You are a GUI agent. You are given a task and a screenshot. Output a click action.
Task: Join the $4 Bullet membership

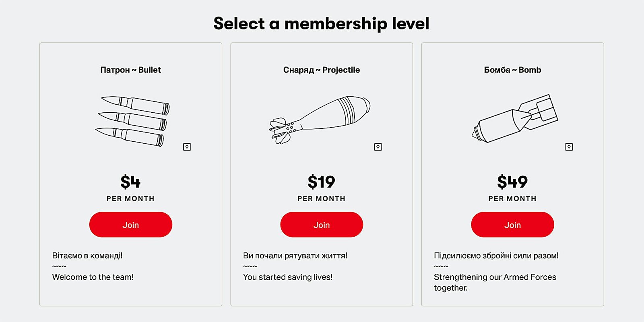(130, 225)
